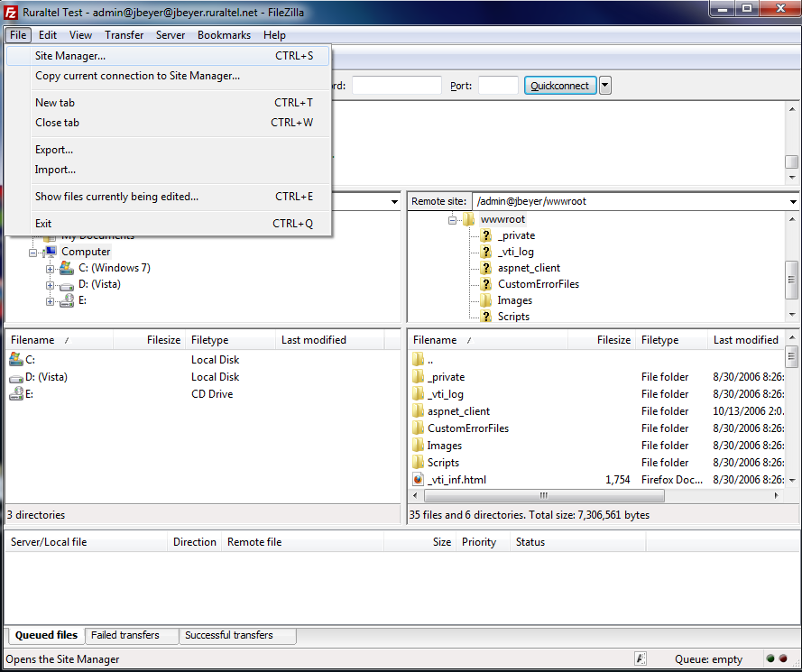Click remote file list horizontal scrollbar thumb

tap(544, 495)
